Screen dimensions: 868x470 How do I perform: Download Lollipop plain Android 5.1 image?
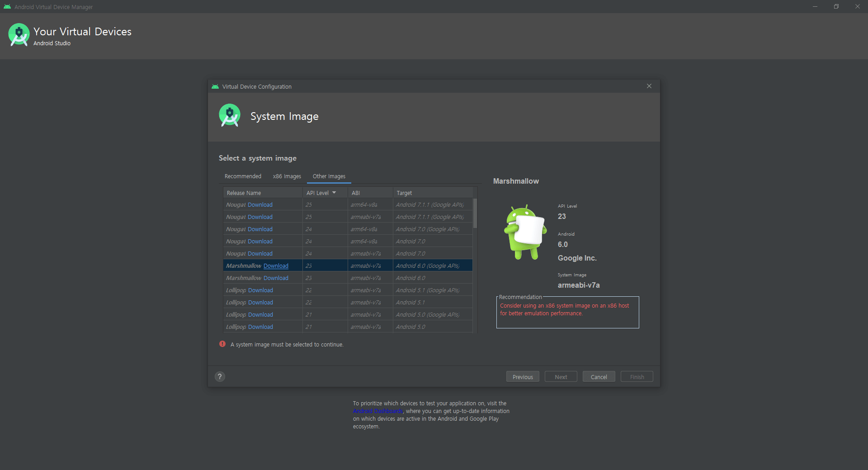pos(260,303)
